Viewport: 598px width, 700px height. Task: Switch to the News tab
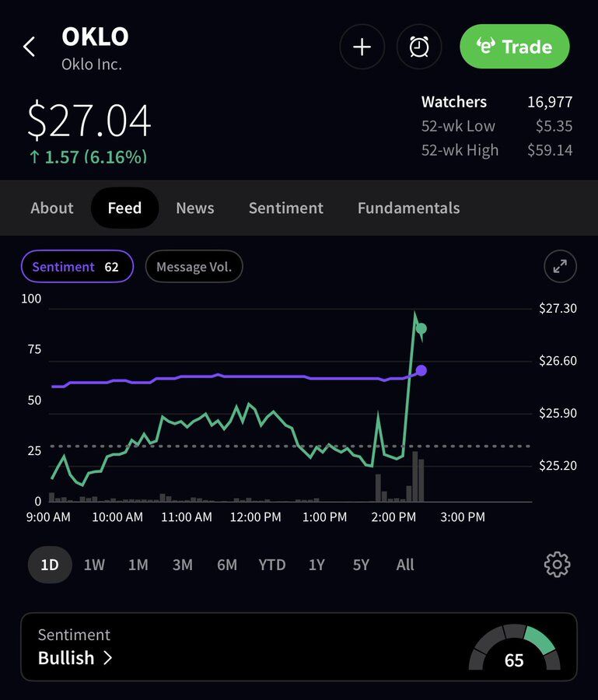(194, 208)
